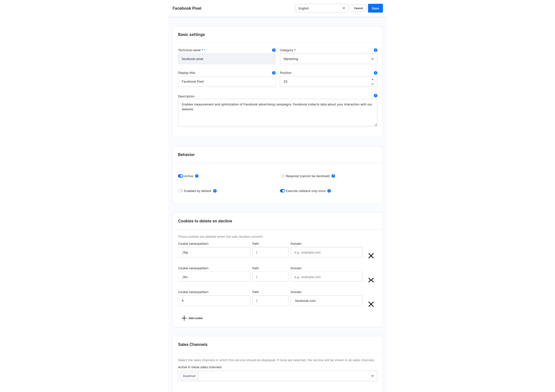Image resolution: width=555 pixels, height=392 pixels.
Task: Focus the Display title field
Action: pyautogui.click(x=226, y=82)
